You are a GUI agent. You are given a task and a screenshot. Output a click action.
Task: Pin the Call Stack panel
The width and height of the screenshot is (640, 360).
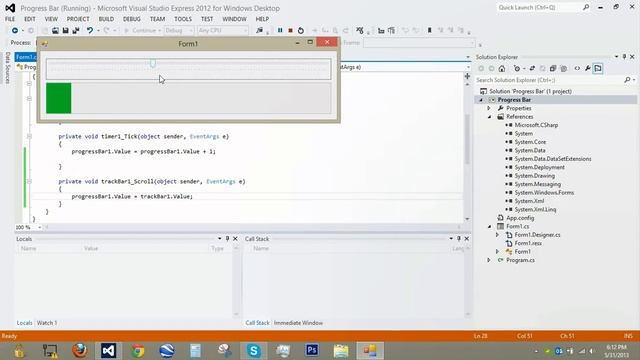(x=459, y=239)
